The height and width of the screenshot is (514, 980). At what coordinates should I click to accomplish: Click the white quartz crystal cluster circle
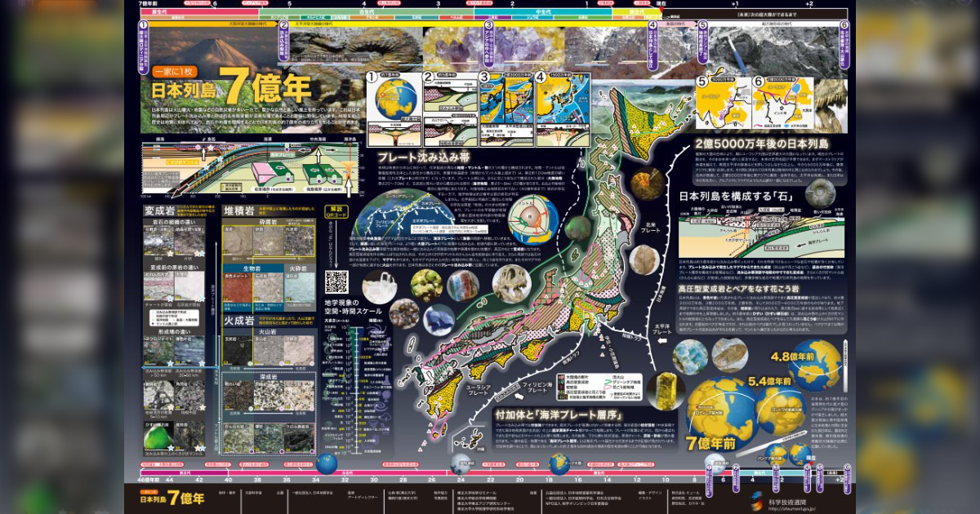pos(380,287)
